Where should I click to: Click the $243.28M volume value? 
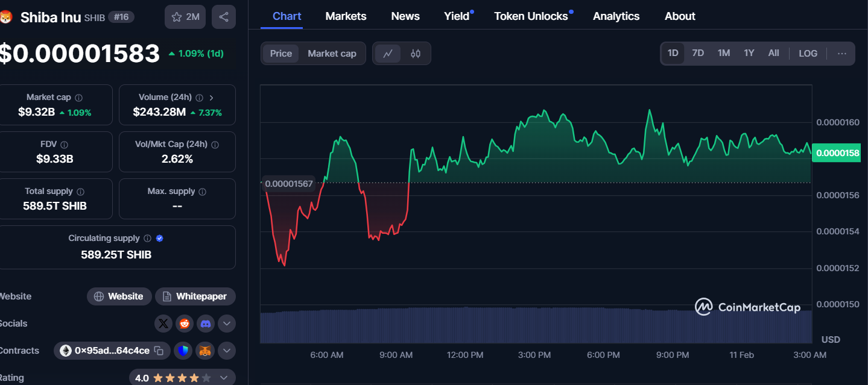(x=159, y=112)
